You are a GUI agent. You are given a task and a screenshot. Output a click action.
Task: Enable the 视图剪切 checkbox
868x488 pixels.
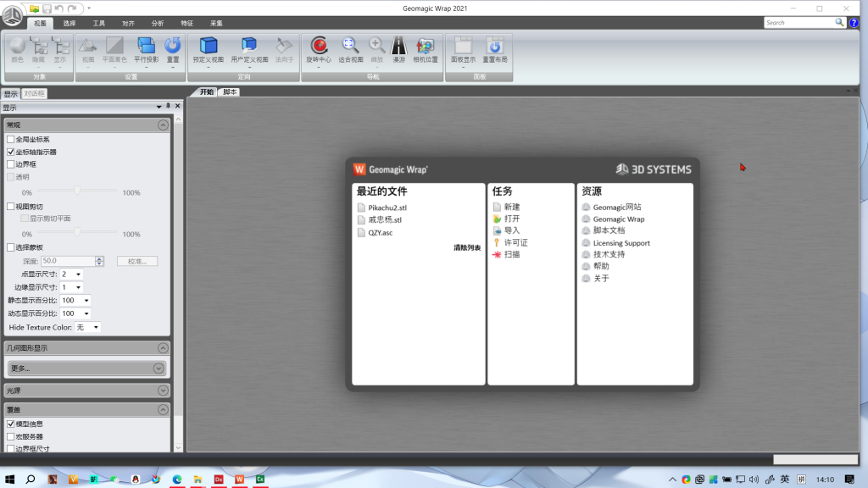point(10,207)
